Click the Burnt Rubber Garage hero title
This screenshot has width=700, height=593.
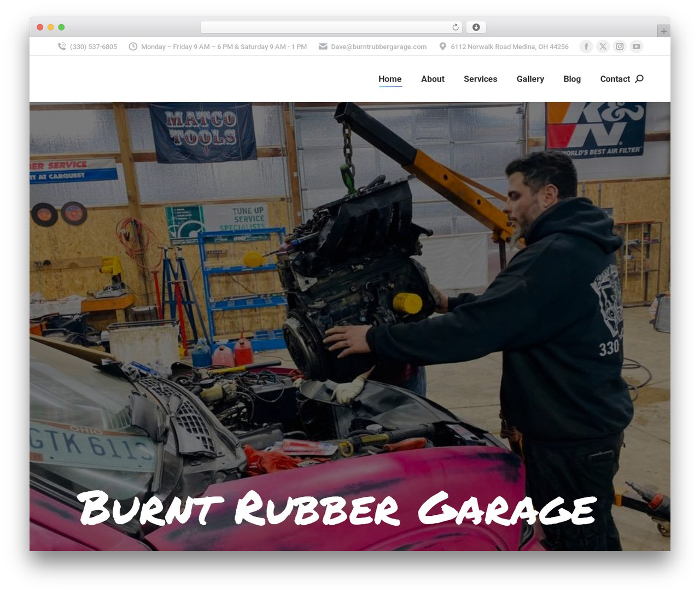pyautogui.click(x=337, y=508)
